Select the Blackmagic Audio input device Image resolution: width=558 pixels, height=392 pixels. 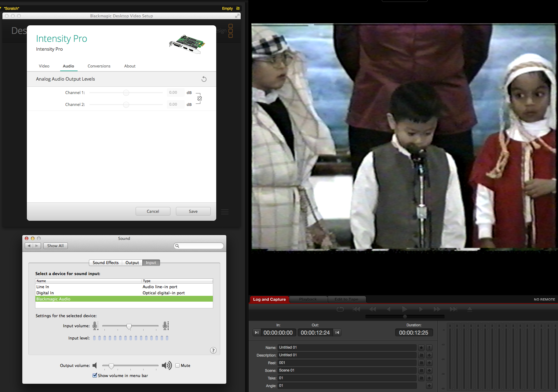(124, 299)
